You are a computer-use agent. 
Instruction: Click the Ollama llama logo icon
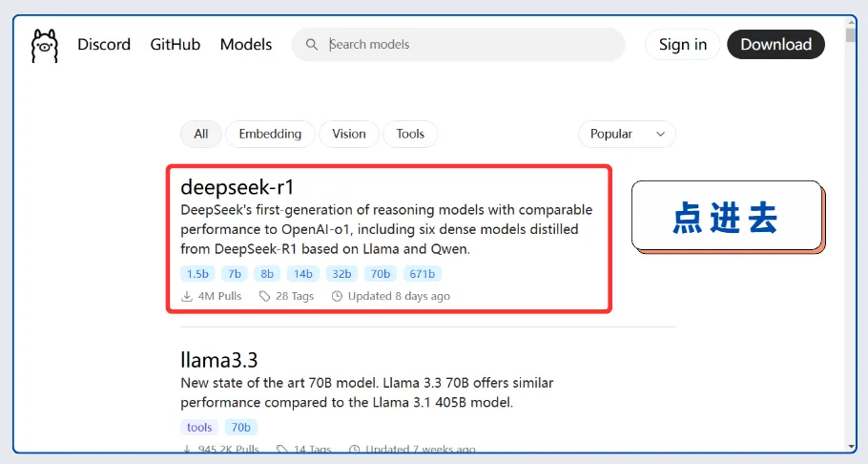[44, 45]
